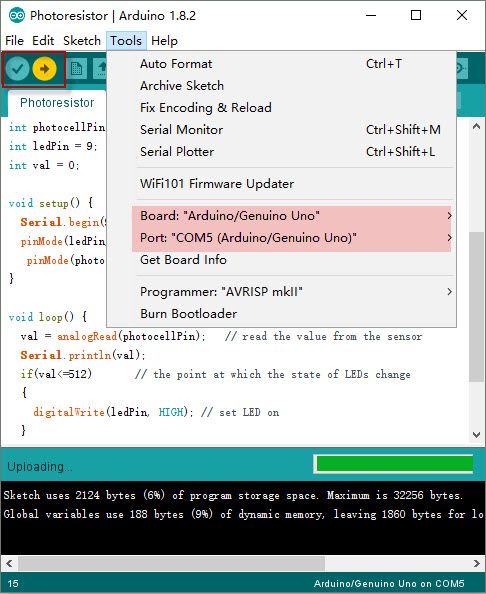Click the 'Uploading...' status text
This screenshot has height=594, width=486.
(40, 467)
